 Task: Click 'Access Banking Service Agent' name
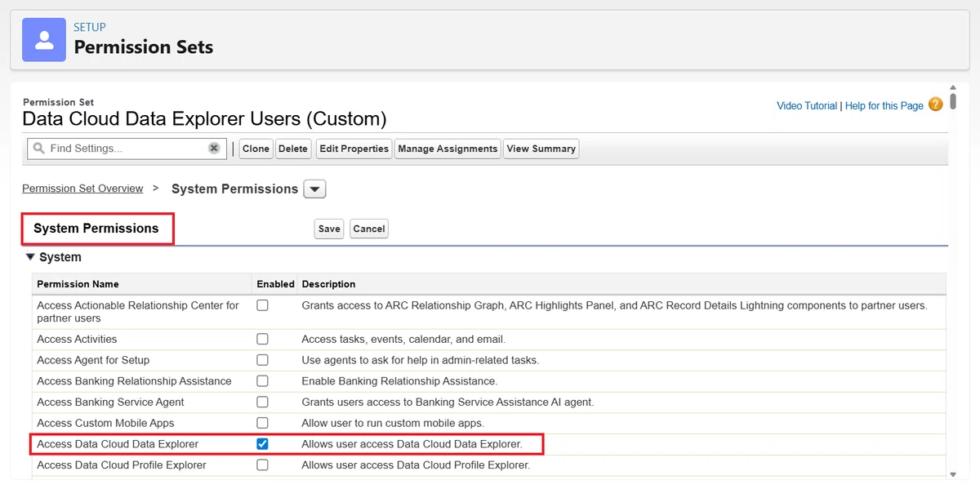coord(110,402)
